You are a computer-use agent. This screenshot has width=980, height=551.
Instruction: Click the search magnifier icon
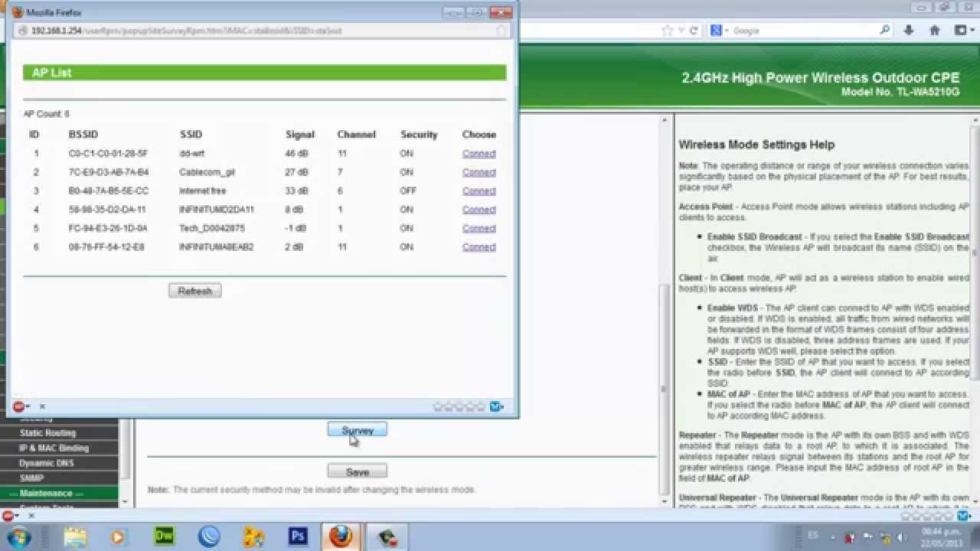coord(885,31)
